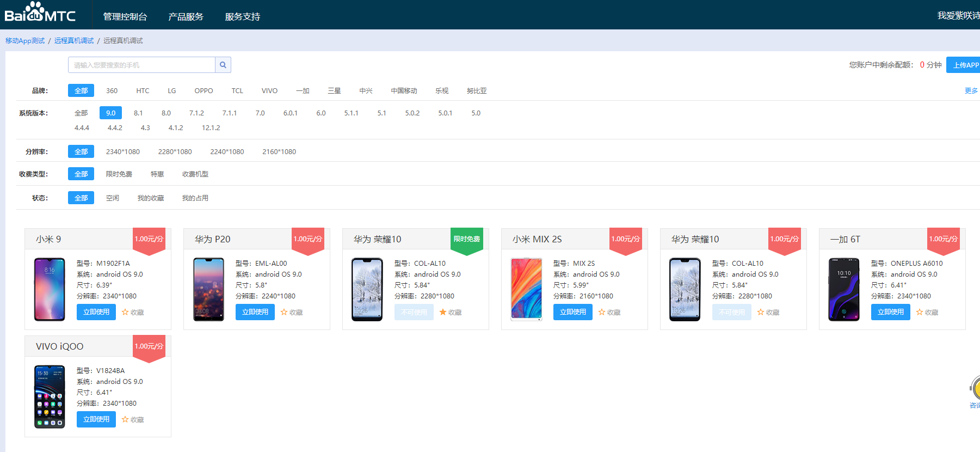The height and width of the screenshot is (452, 980).
Task: Click the Baidu MTC logo
Action: click(x=40, y=12)
